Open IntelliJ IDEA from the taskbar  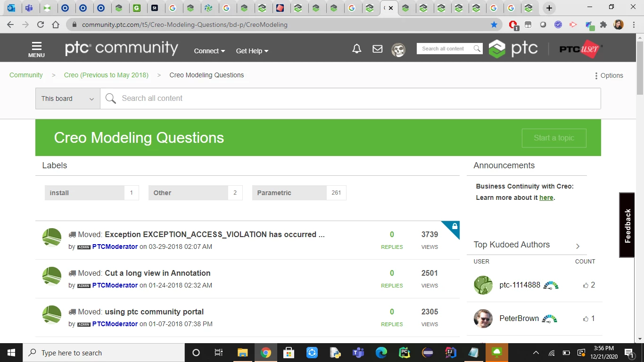click(x=450, y=353)
